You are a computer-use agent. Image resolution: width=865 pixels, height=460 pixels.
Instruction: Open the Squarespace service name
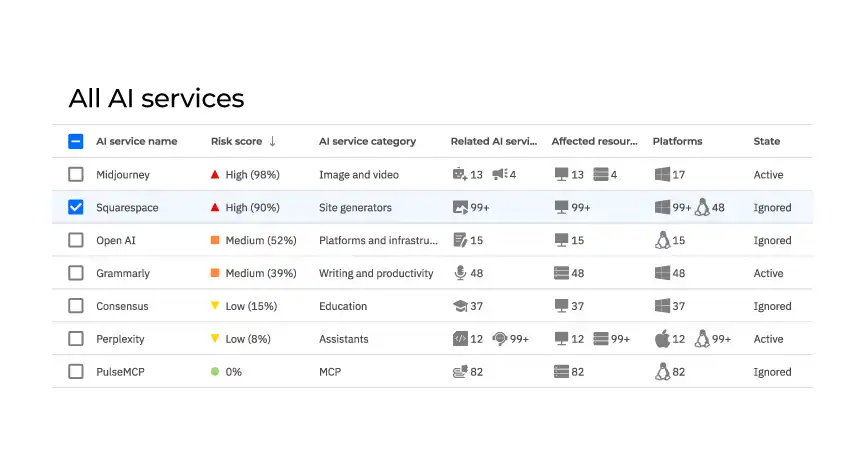(x=127, y=208)
